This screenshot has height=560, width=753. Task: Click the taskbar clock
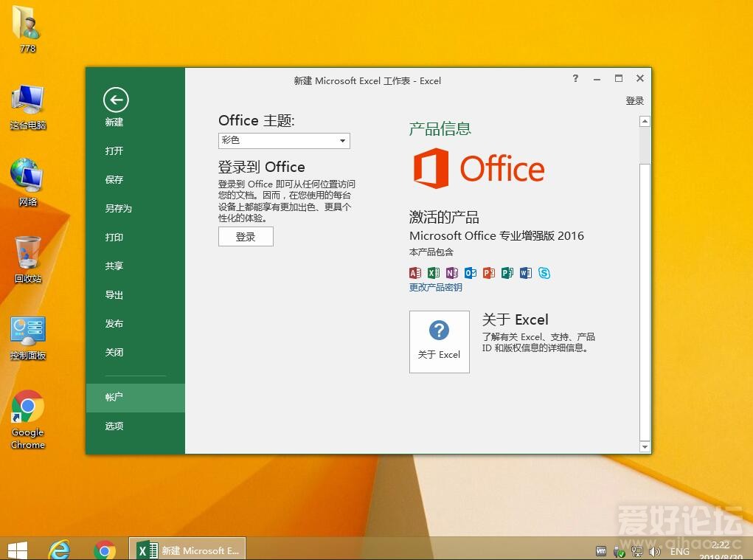coord(721,551)
